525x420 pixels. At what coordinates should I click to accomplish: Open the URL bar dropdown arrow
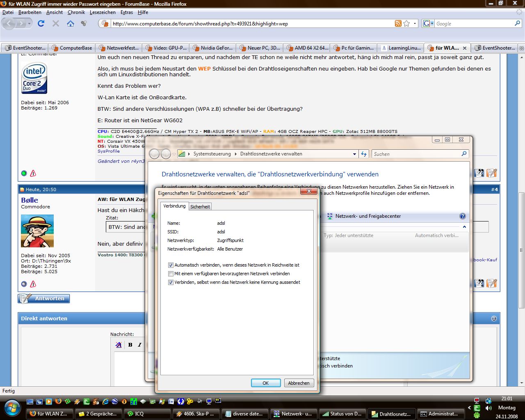coord(415,23)
